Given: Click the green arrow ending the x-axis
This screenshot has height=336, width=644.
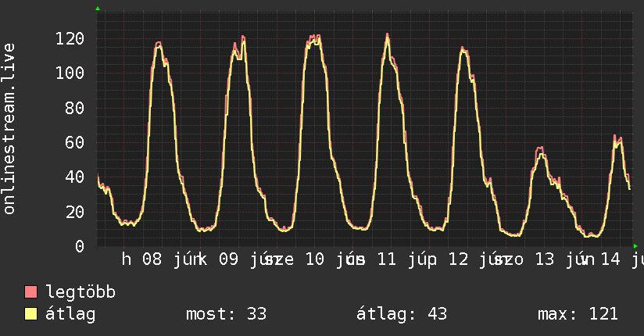Looking at the screenshot, I should (635, 246).
